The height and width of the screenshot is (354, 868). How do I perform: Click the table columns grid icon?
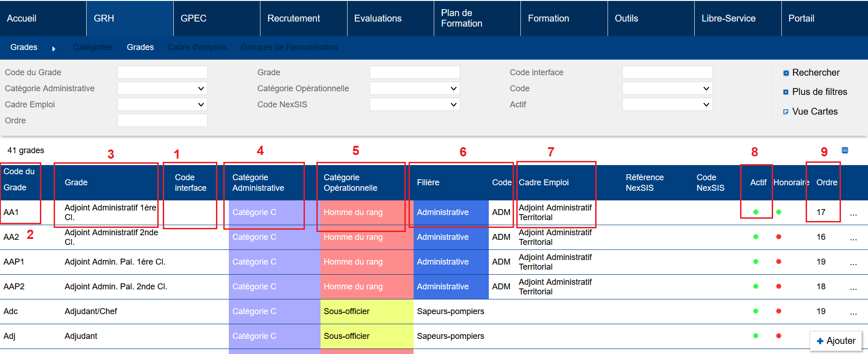coord(845,150)
